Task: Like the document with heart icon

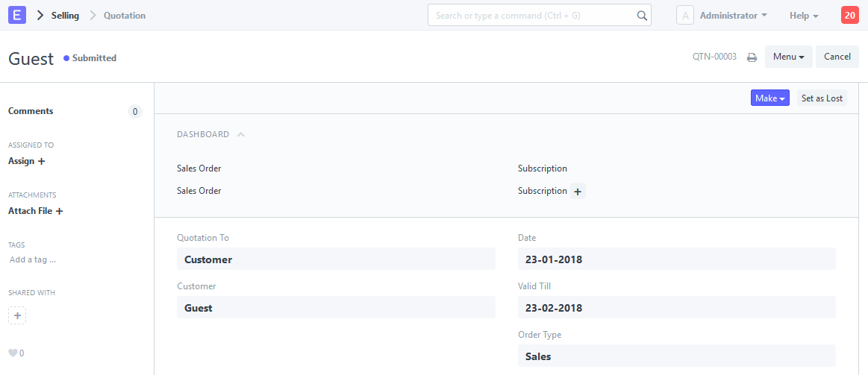Action: [x=12, y=353]
